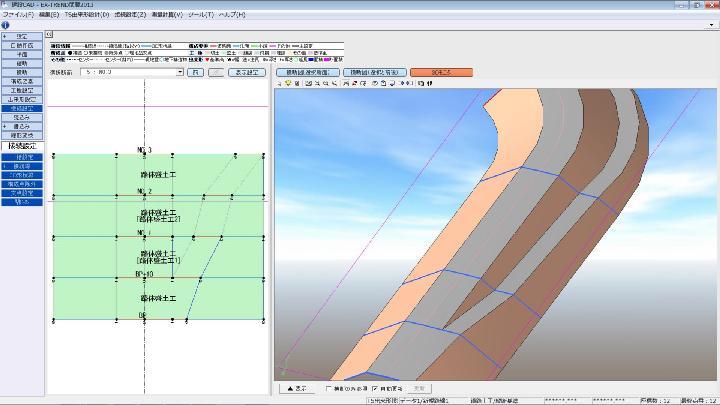
Task: Expand the '+ 設定' group in left sidebar
Action: click(22, 34)
